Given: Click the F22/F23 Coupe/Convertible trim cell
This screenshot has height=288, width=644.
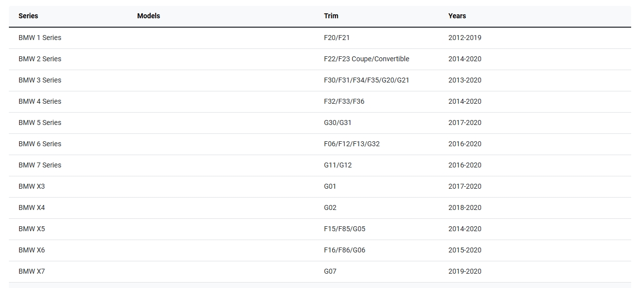Looking at the screenshot, I should [x=366, y=59].
